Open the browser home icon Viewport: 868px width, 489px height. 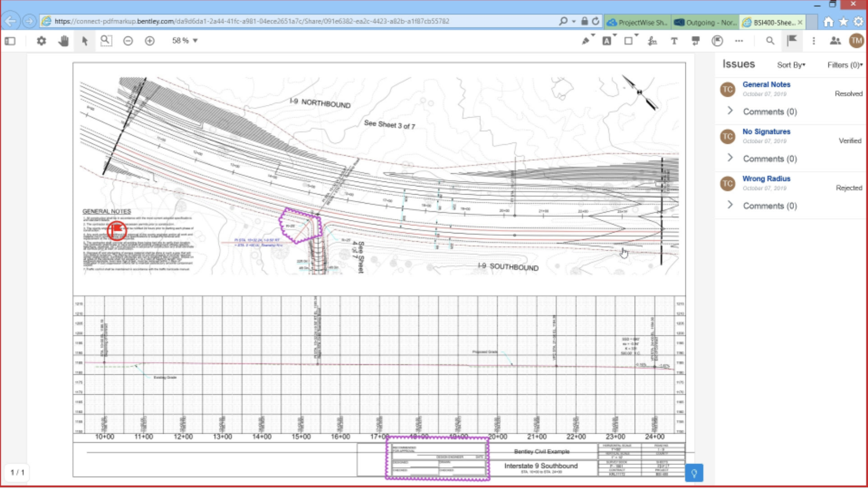828,22
